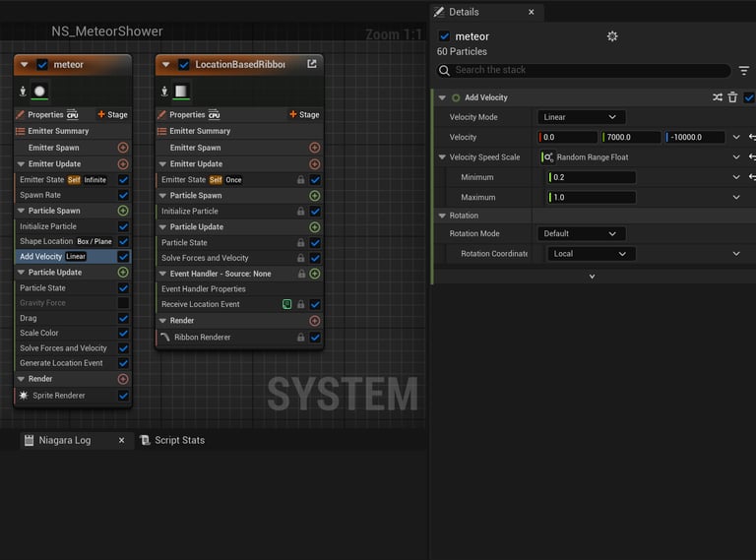
Task: Open LocationBasedRibbon parent emitter icon
Action: tap(312, 64)
